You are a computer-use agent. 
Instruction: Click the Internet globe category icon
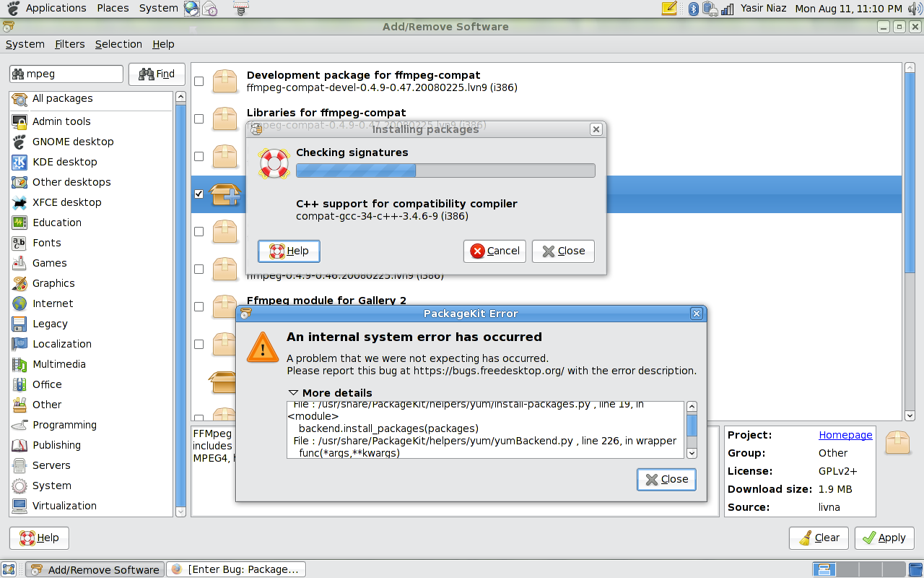tap(19, 303)
